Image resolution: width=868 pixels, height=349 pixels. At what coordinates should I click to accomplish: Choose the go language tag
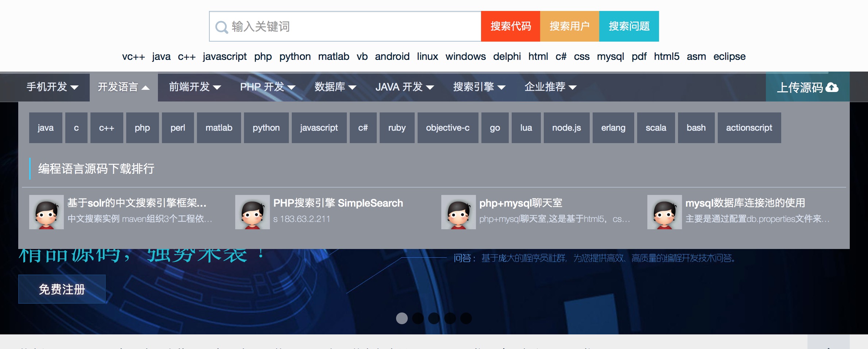[x=495, y=128]
